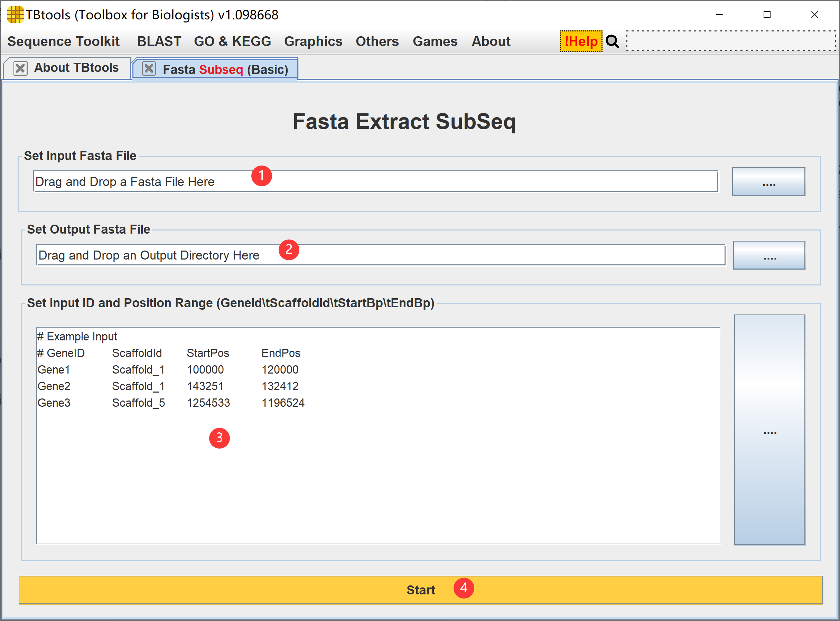Browse for an ID and position range file
Image resolution: width=840 pixels, height=621 pixels.
tap(770, 430)
